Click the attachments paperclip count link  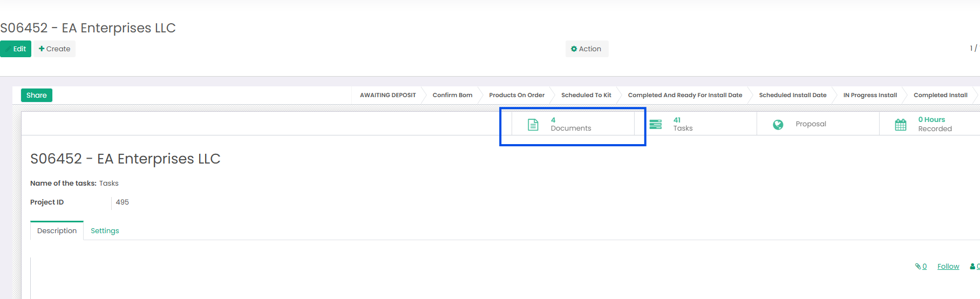(x=921, y=267)
